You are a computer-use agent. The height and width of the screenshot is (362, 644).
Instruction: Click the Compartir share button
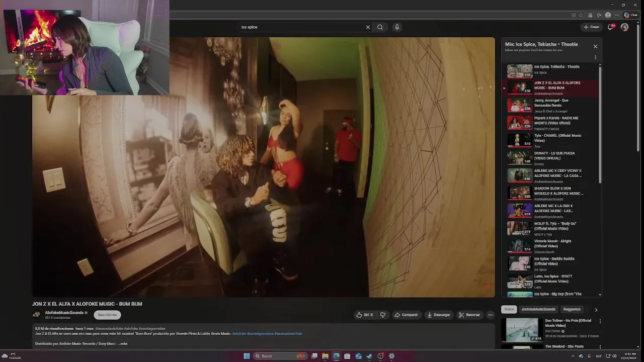(x=406, y=315)
